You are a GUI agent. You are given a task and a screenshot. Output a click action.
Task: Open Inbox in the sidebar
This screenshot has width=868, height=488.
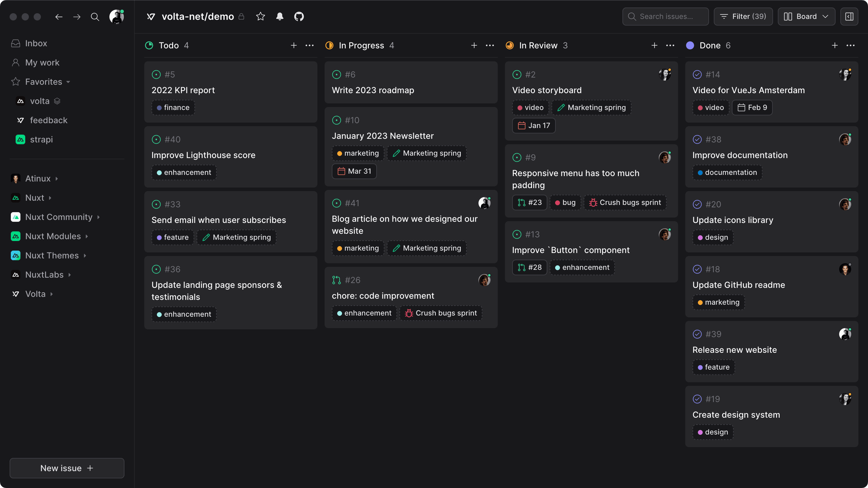click(36, 44)
